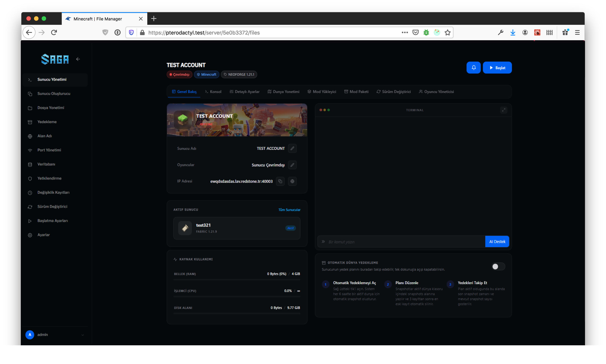Click the green bug extension icon
Screen dimensions: 606x364
(426, 32)
